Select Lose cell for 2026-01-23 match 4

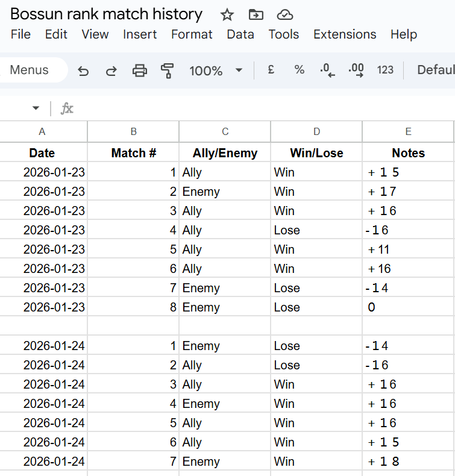316,230
